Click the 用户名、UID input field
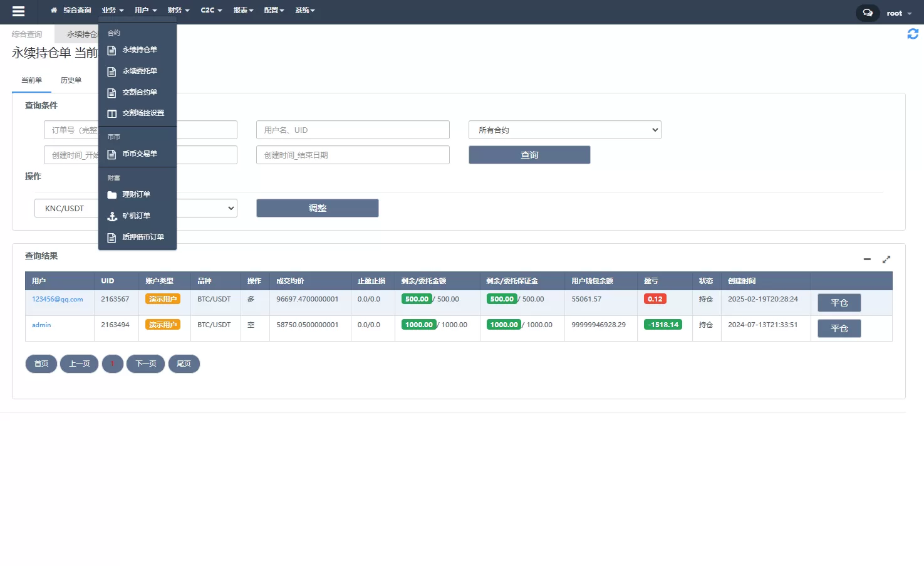This screenshot has height=566, width=924. point(352,130)
